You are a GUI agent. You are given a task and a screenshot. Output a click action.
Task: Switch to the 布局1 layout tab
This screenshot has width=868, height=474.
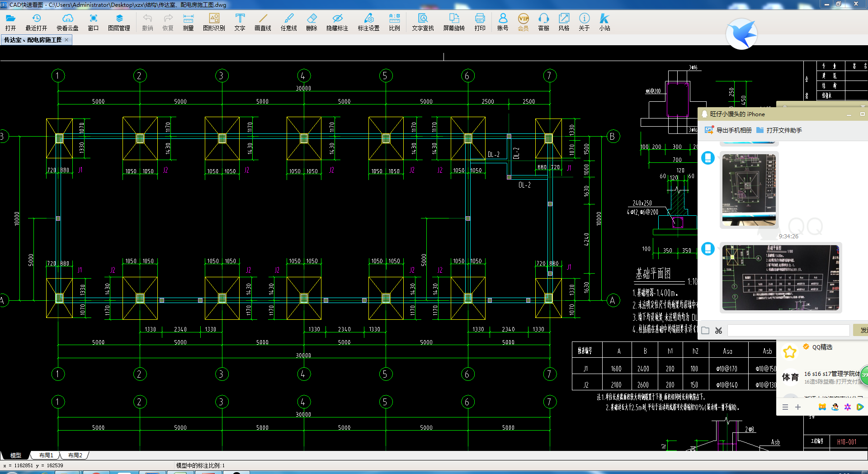pyautogui.click(x=46, y=455)
